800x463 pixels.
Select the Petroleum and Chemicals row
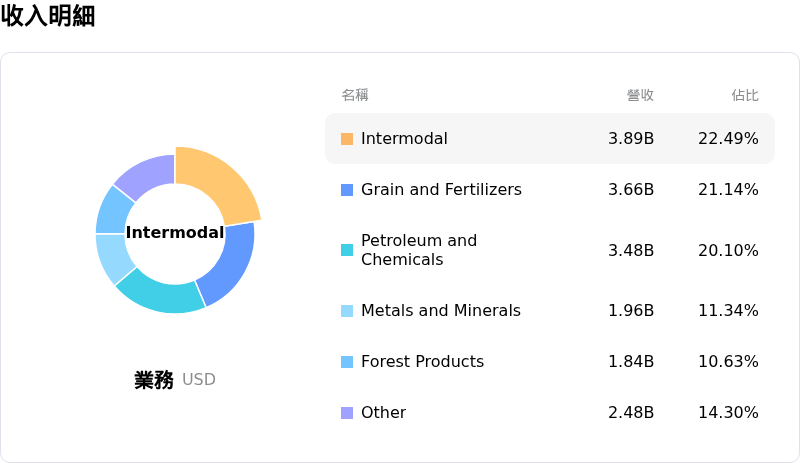[419, 250]
